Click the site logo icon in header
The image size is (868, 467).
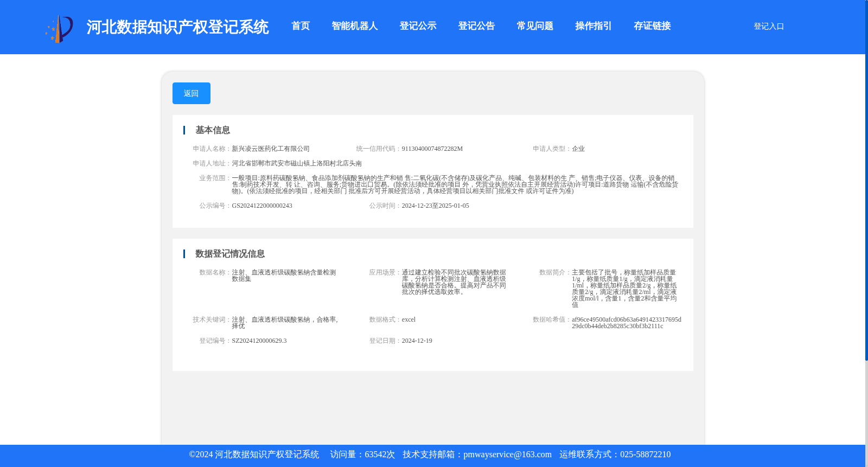pyautogui.click(x=59, y=29)
